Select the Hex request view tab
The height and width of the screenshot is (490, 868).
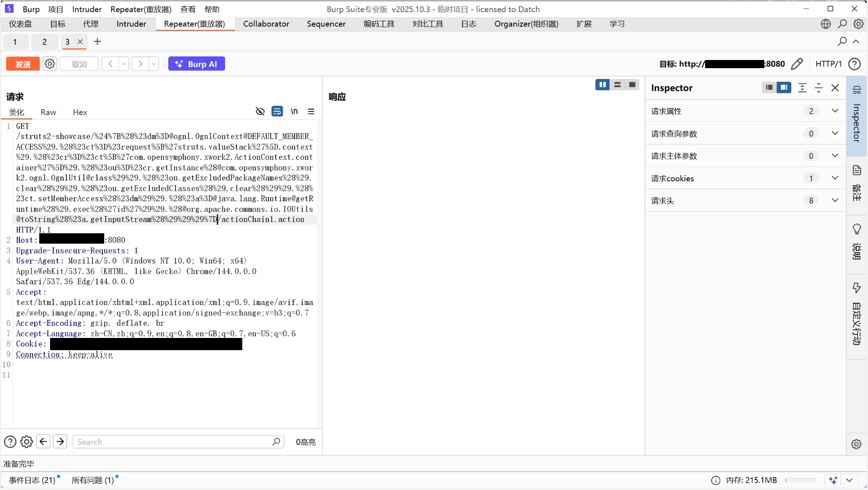pyautogui.click(x=80, y=112)
